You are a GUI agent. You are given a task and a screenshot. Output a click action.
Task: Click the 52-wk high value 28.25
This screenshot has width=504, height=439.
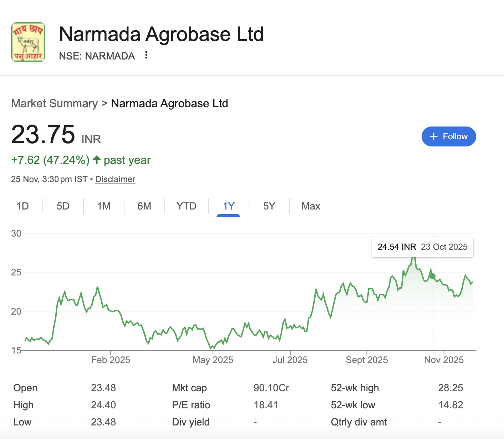450,388
